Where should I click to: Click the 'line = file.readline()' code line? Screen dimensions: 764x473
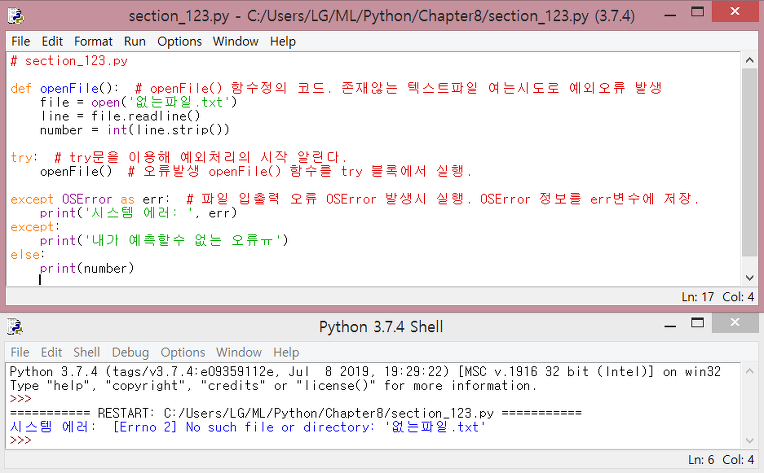[120, 116]
